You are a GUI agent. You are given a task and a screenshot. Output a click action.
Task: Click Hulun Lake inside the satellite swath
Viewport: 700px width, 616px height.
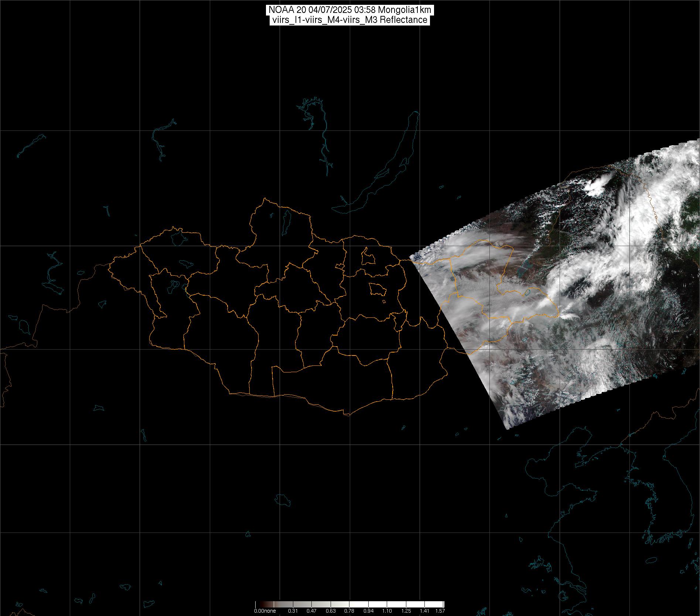click(x=523, y=269)
